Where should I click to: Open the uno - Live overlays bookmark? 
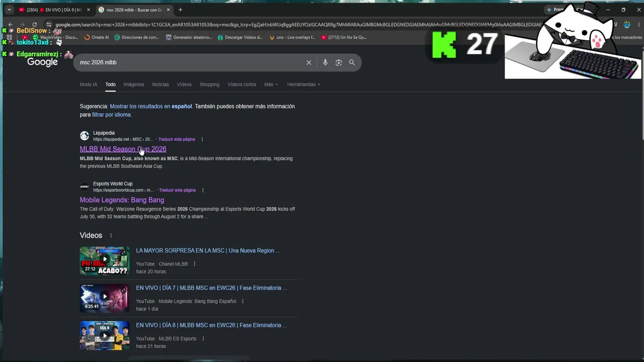292,37
